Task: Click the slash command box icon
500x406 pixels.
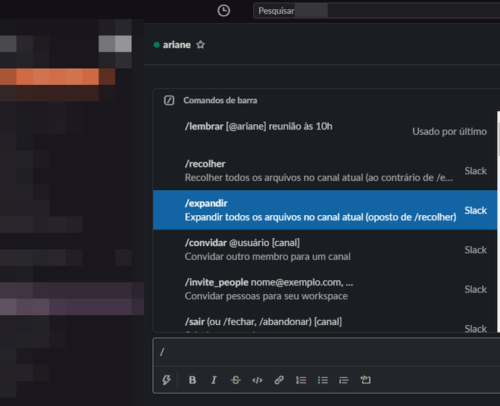Action: pos(169,100)
